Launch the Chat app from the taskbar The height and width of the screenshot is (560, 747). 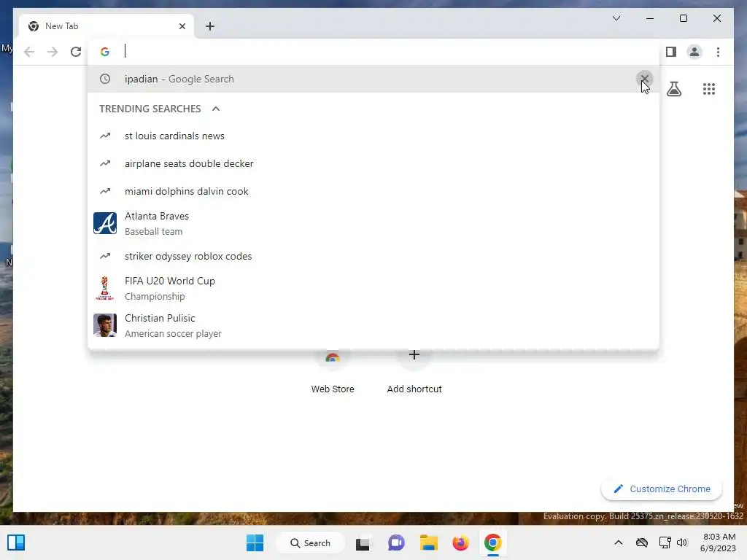click(x=396, y=542)
